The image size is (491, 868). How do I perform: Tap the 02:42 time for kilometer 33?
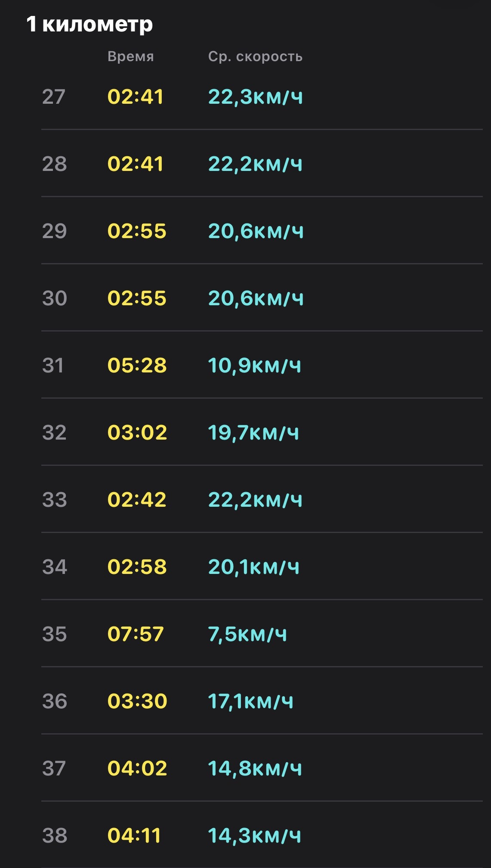pyautogui.click(x=137, y=500)
